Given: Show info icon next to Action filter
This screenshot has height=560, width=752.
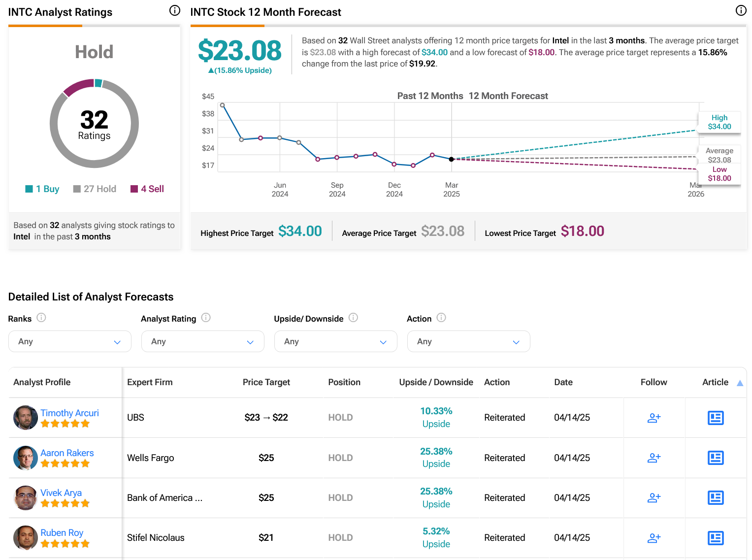Looking at the screenshot, I should (441, 318).
